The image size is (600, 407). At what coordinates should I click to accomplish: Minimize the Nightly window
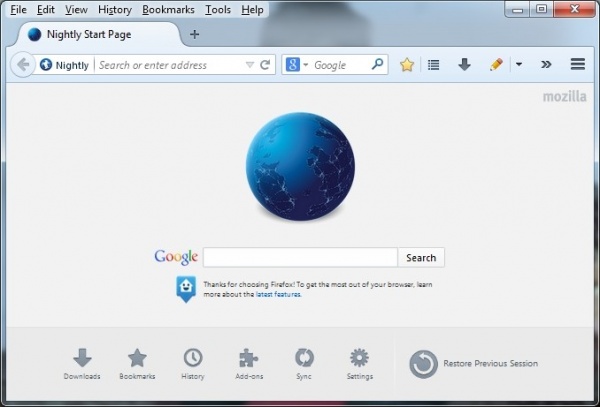click(x=517, y=9)
